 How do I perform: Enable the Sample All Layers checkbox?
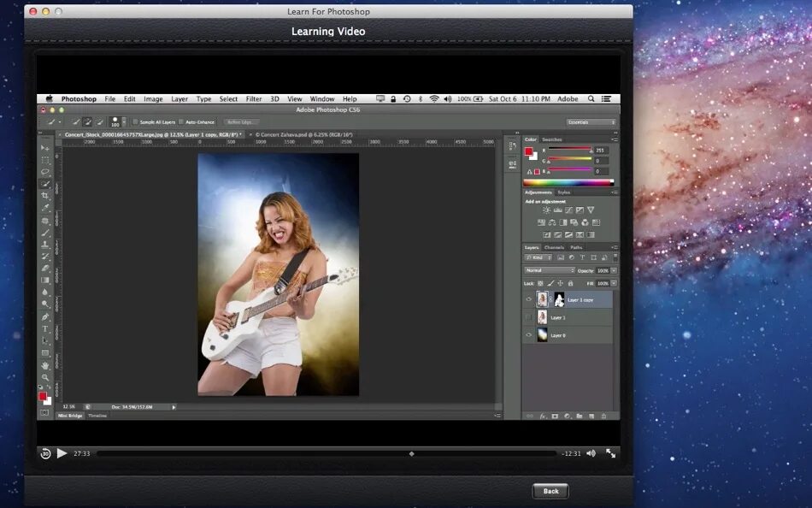point(135,121)
